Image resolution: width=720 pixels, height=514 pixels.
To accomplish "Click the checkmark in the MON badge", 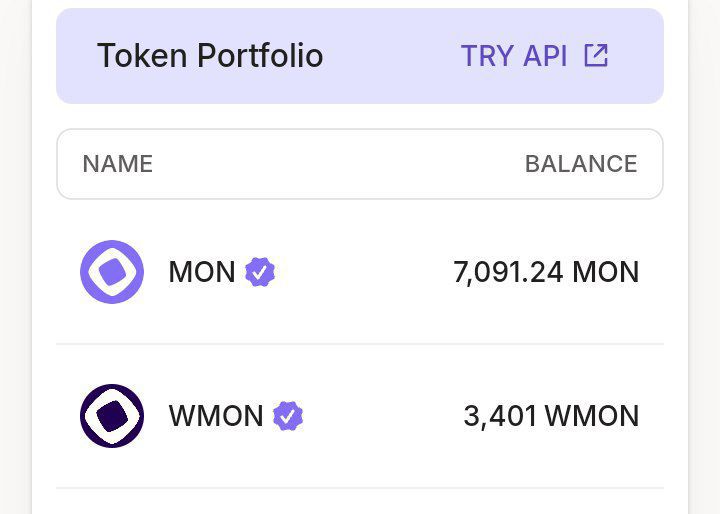I will click(259, 273).
